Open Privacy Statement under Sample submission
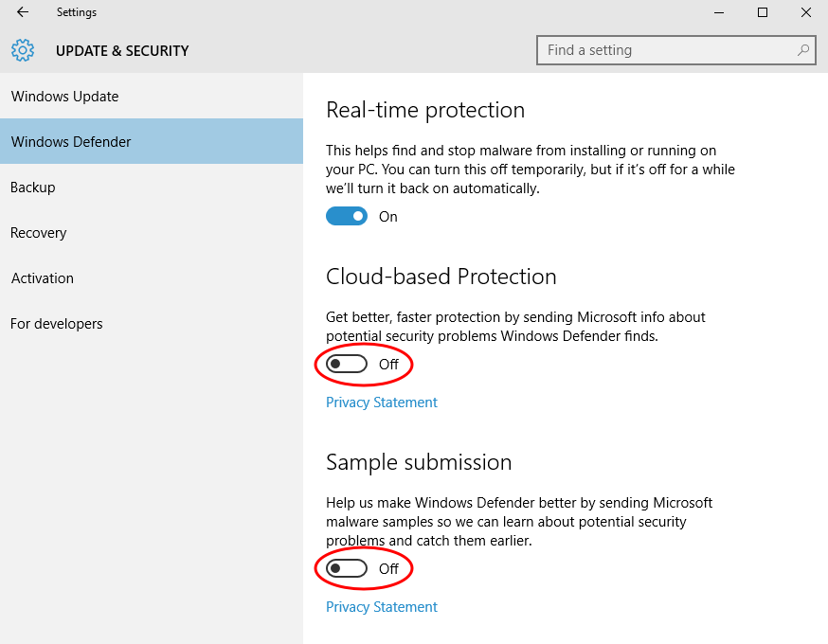The height and width of the screenshot is (644, 828). pos(381,607)
